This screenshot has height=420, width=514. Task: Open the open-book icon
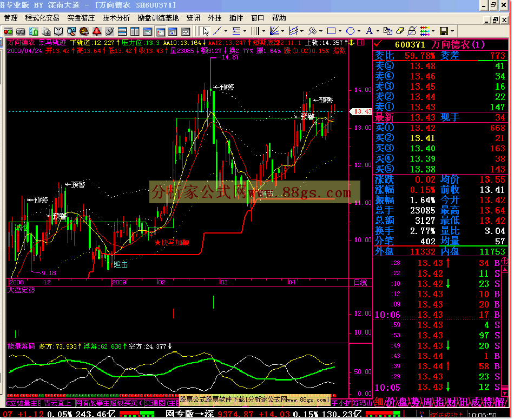(x=58, y=31)
